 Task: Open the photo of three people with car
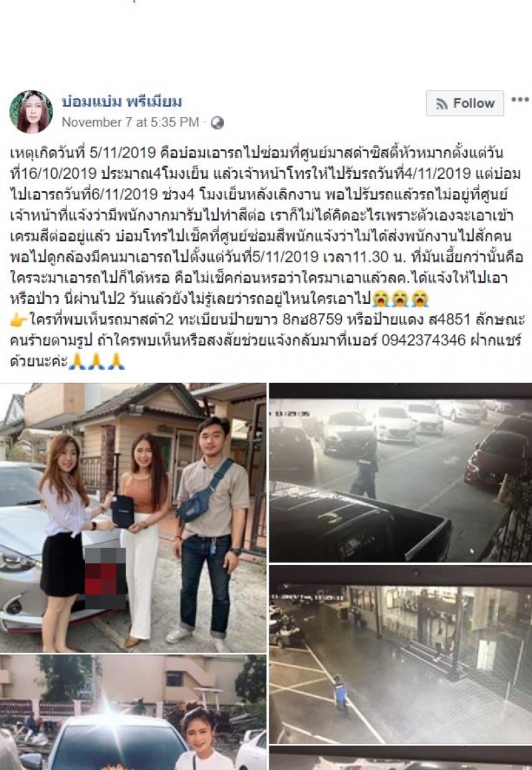point(133,518)
